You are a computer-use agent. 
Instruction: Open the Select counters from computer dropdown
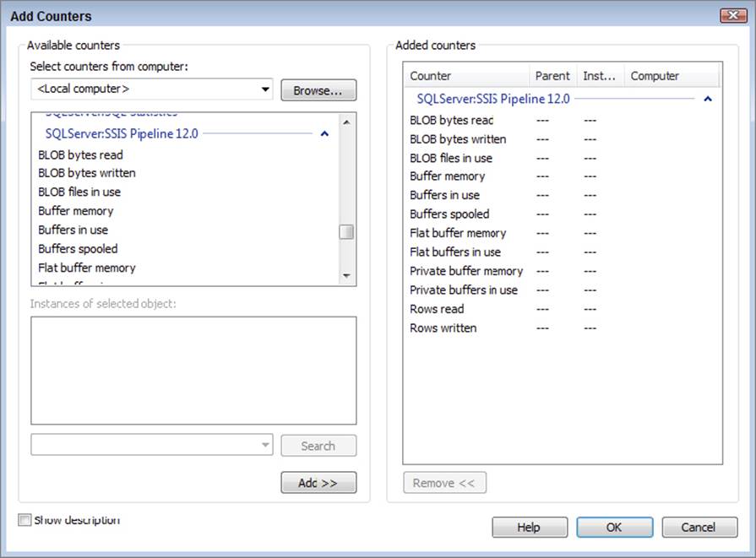pos(265,89)
